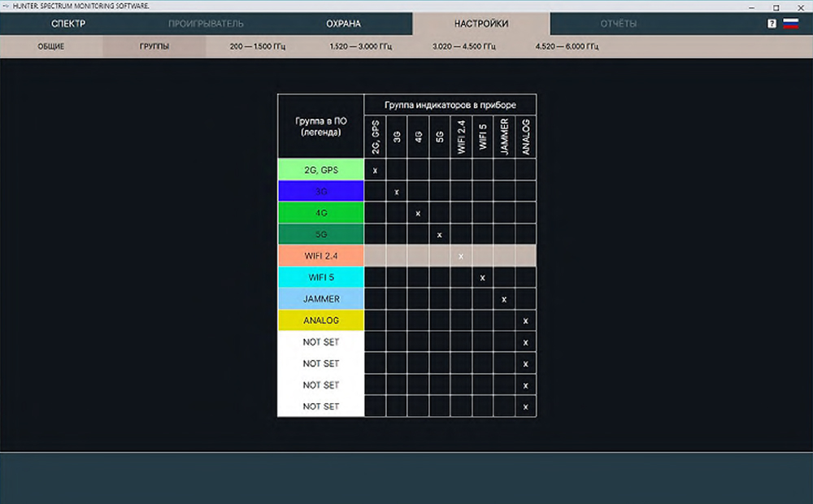Open the 1.520 — 3.000 ГГц subtab
Image resolution: width=813 pixels, height=504 pixels.
(360, 46)
